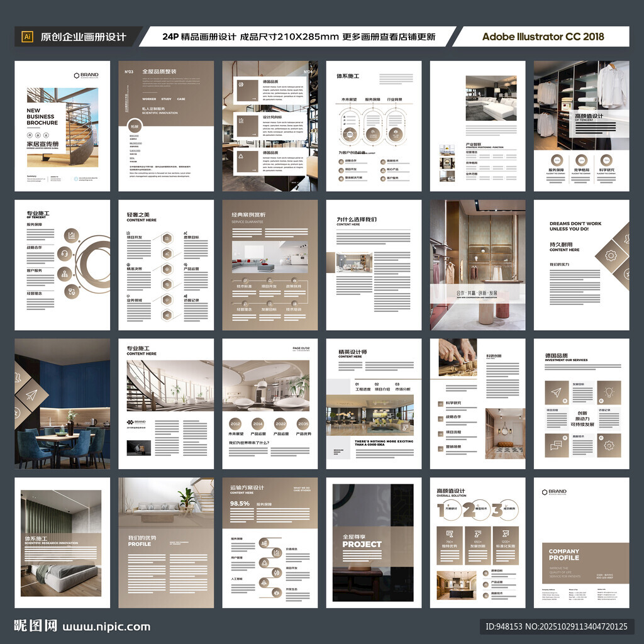This screenshot has height=644, width=644.
Task: Click the gear diamond icon on 持久耐用 page
Action: 611,255
